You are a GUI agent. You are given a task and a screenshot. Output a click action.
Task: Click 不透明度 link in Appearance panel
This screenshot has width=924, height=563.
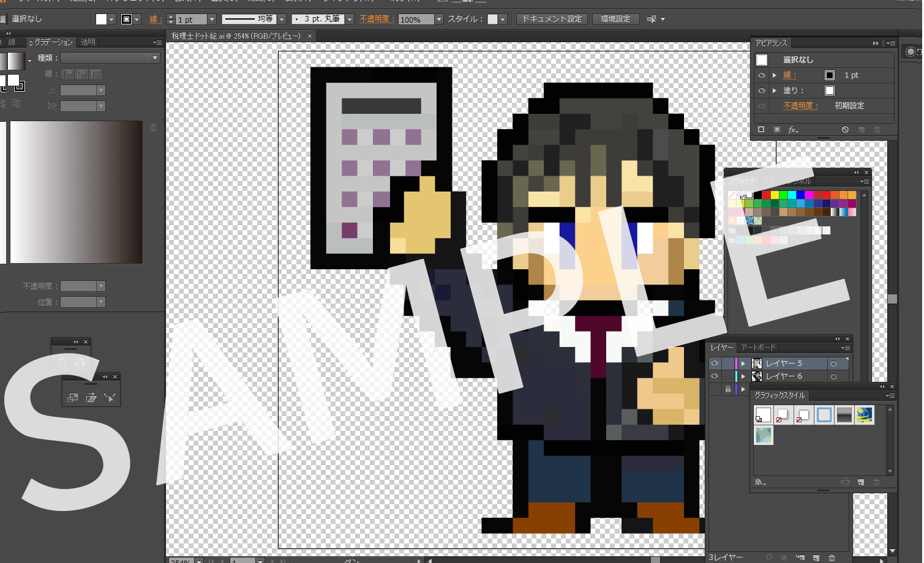click(x=800, y=106)
